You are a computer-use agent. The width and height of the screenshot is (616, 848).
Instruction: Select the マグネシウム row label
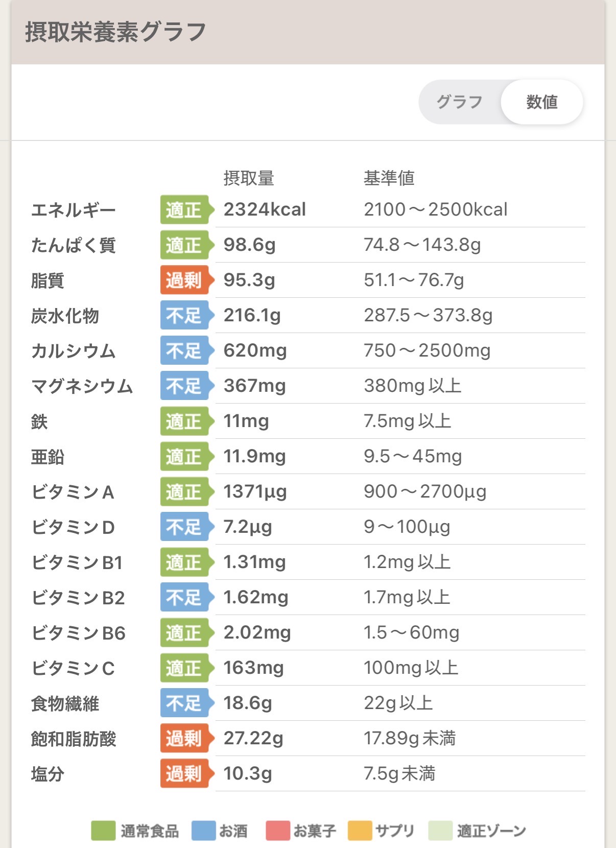coord(82,386)
